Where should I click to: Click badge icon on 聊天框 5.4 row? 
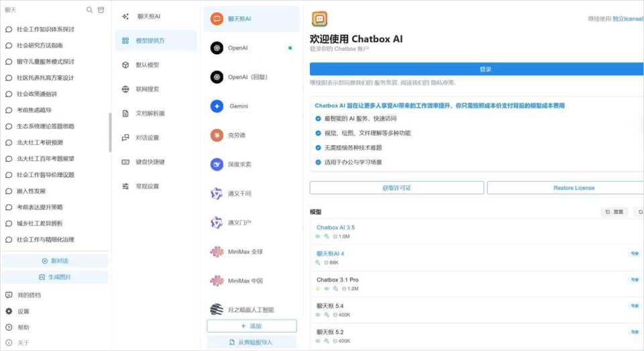(635, 306)
